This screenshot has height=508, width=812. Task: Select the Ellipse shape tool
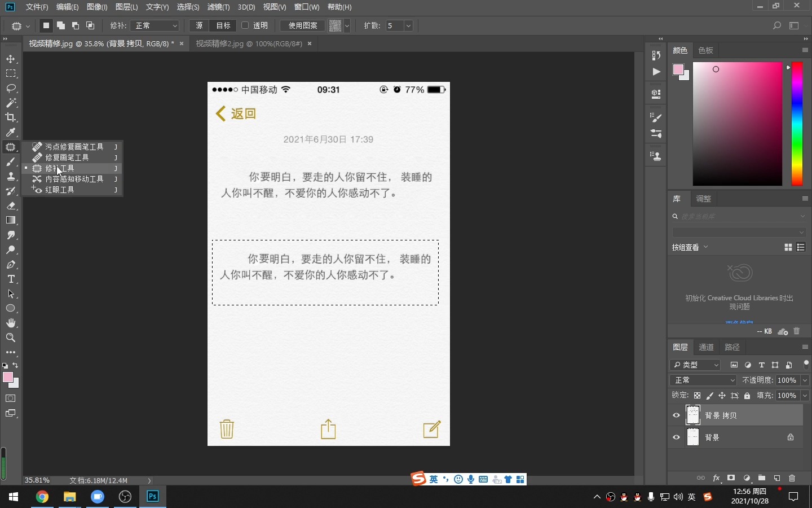(11, 309)
